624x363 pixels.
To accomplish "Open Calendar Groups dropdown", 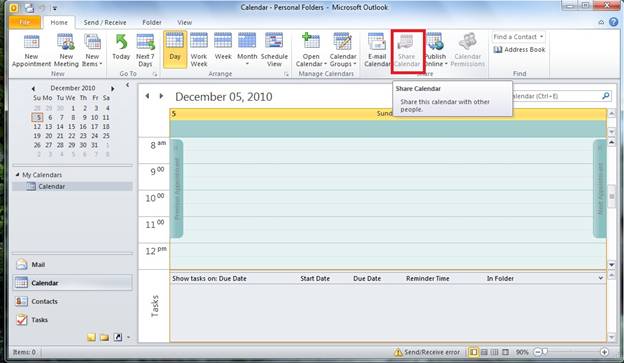I will (x=343, y=51).
